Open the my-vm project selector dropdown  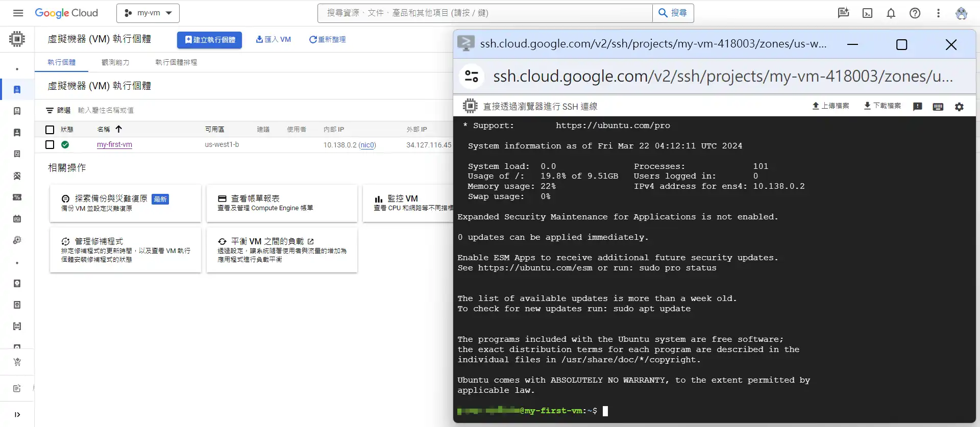pyautogui.click(x=148, y=13)
